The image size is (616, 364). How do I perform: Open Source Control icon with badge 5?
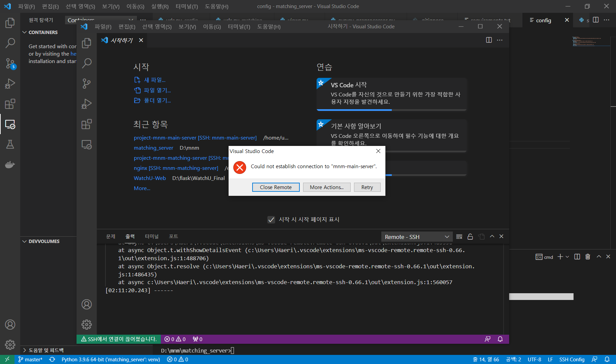[x=10, y=63]
